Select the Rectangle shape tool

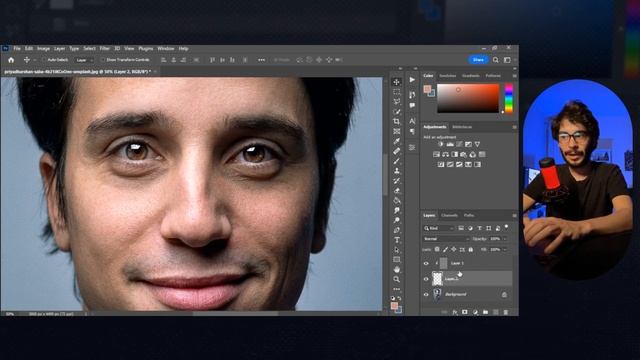pyautogui.click(x=396, y=260)
